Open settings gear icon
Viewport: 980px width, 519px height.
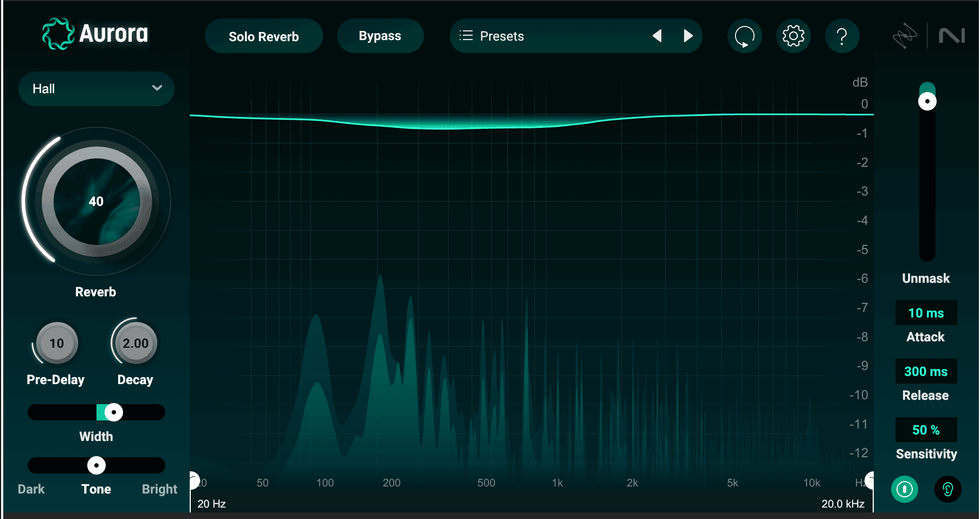click(793, 36)
